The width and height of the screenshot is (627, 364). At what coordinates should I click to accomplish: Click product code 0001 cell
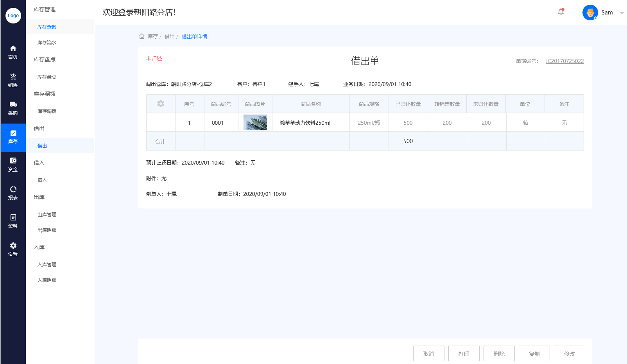click(x=221, y=122)
